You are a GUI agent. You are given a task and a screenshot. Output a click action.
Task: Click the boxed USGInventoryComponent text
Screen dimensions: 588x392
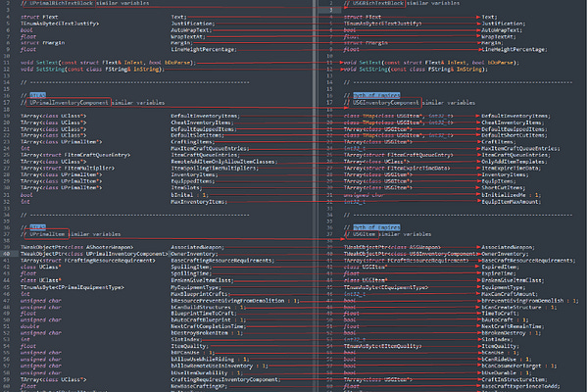tap(385, 102)
